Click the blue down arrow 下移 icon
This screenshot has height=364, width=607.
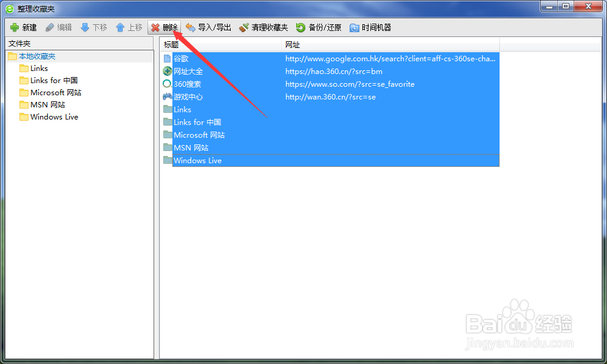pos(85,27)
